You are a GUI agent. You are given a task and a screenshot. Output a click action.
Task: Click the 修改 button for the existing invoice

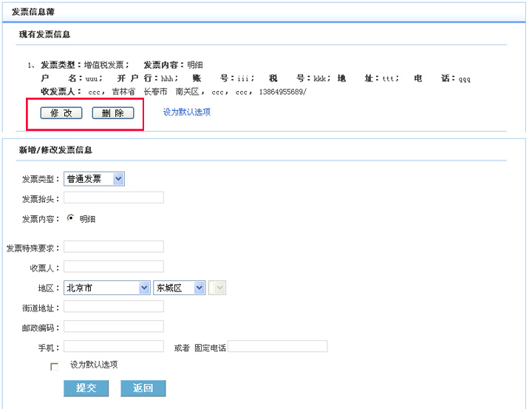coord(61,113)
